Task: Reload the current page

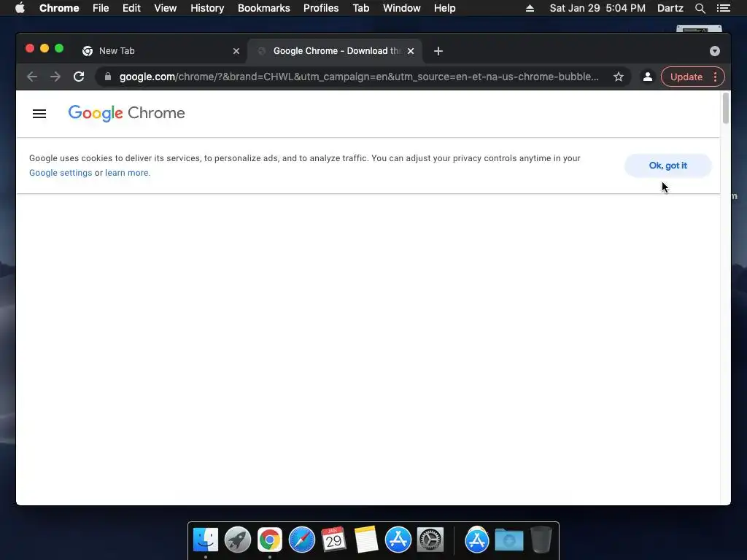Action: click(x=79, y=77)
